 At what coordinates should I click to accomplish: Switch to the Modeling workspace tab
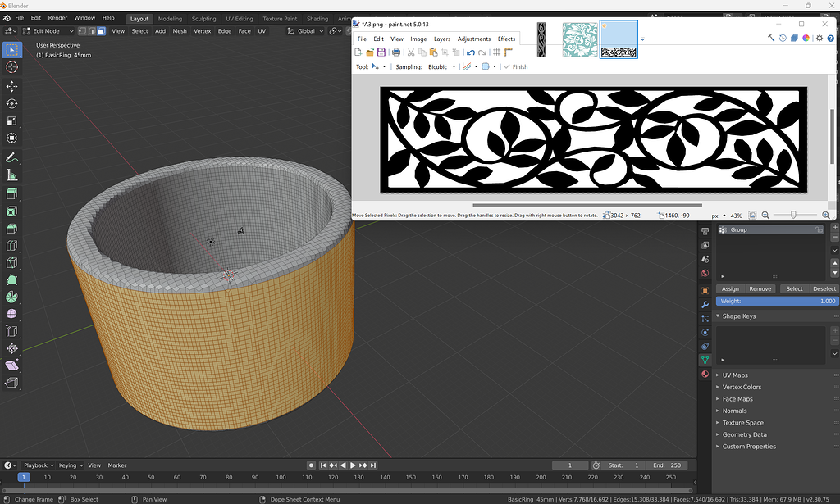click(170, 19)
